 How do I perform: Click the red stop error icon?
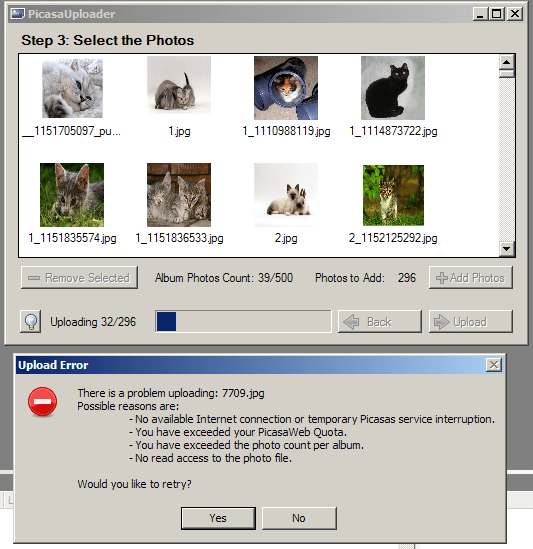click(42, 402)
